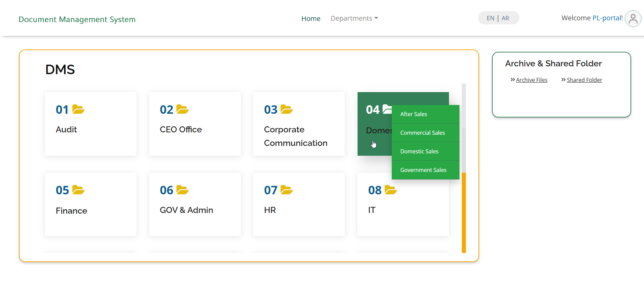Image resolution: width=644 pixels, height=281 pixels.
Task: Open the Archive Files link
Action: click(x=531, y=80)
